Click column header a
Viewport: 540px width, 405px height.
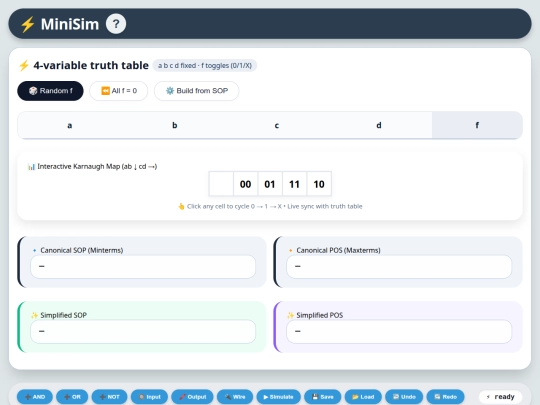(70, 125)
